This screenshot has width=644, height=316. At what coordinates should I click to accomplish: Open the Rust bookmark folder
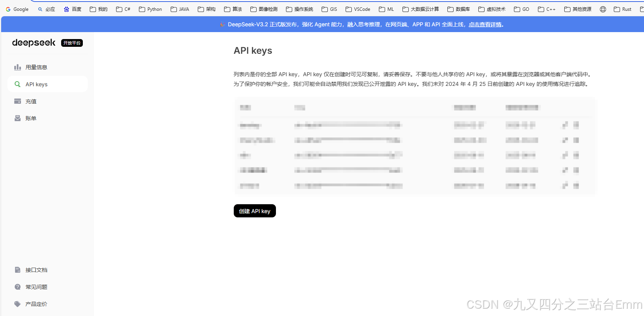pos(622,9)
